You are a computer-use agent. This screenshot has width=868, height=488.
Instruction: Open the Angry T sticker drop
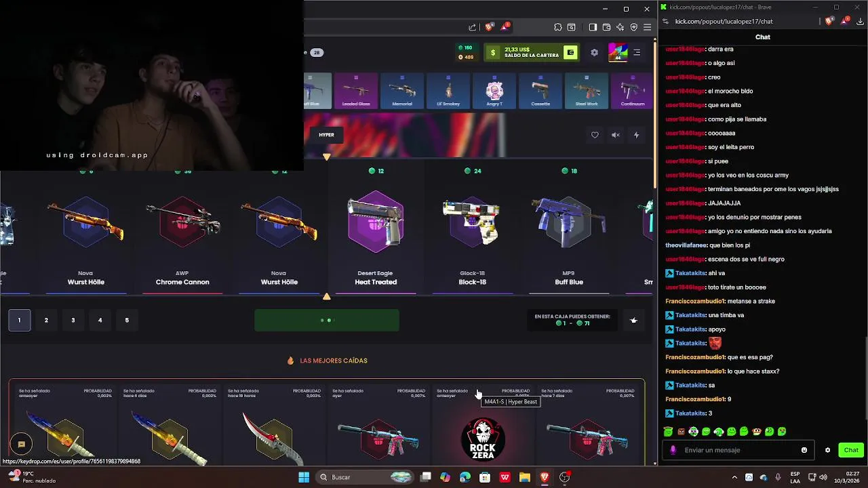(494, 91)
